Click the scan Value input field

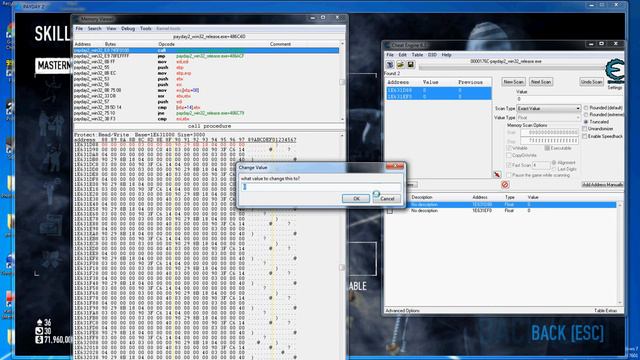click(570, 99)
